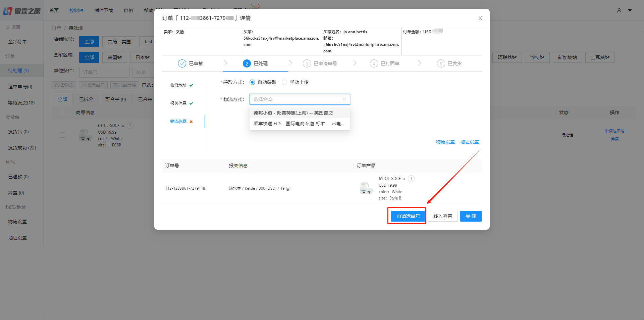Open the 地址设置 link in the dialog

(x=469, y=141)
